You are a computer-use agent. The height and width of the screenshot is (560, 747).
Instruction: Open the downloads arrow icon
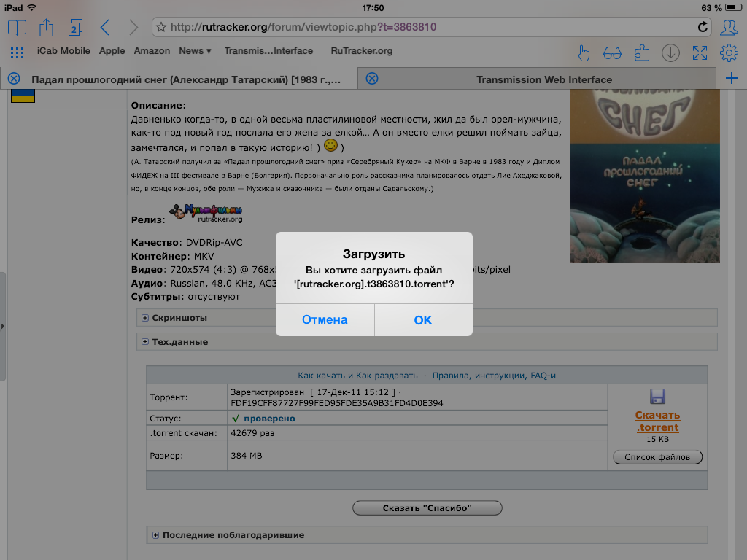(x=670, y=52)
